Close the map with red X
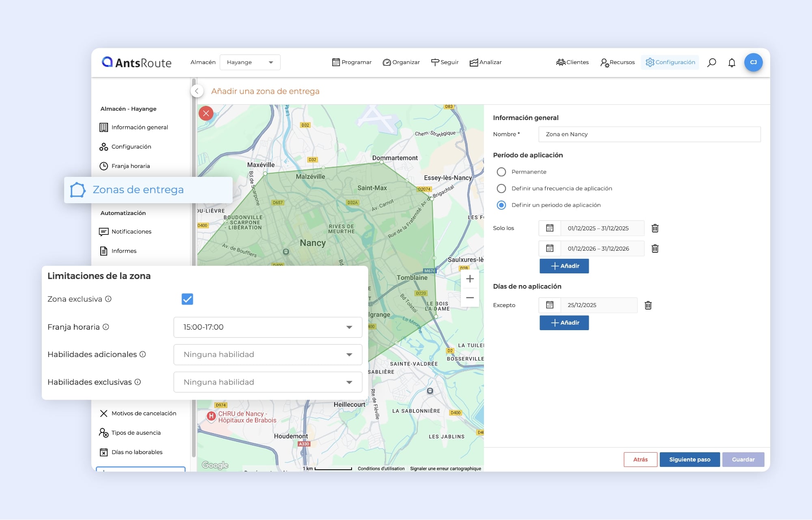Screen dimensions: 812x520 coord(206,114)
